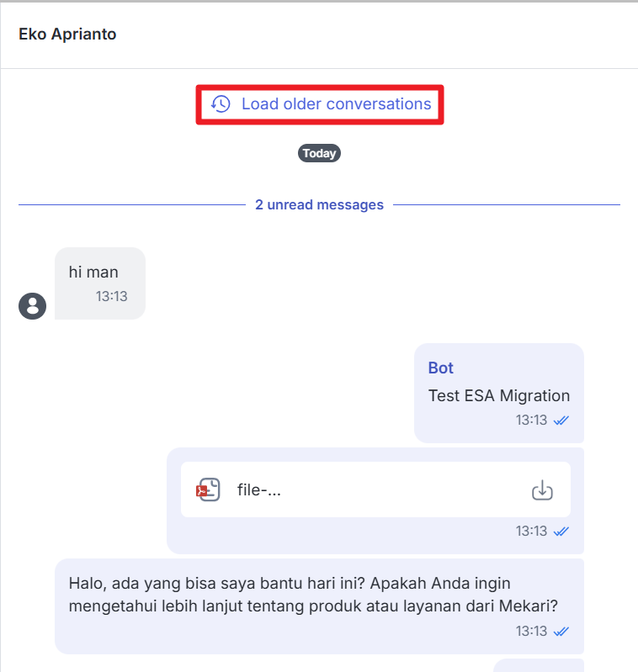Open Eko Aprianto contact header
This screenshot has height=672, width=638.
(x=67, y=34)
